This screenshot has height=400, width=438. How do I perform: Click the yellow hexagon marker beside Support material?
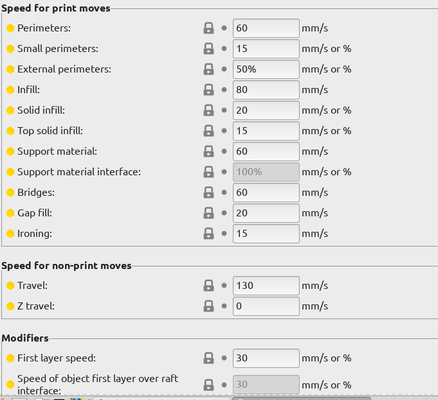click(10, 151)
